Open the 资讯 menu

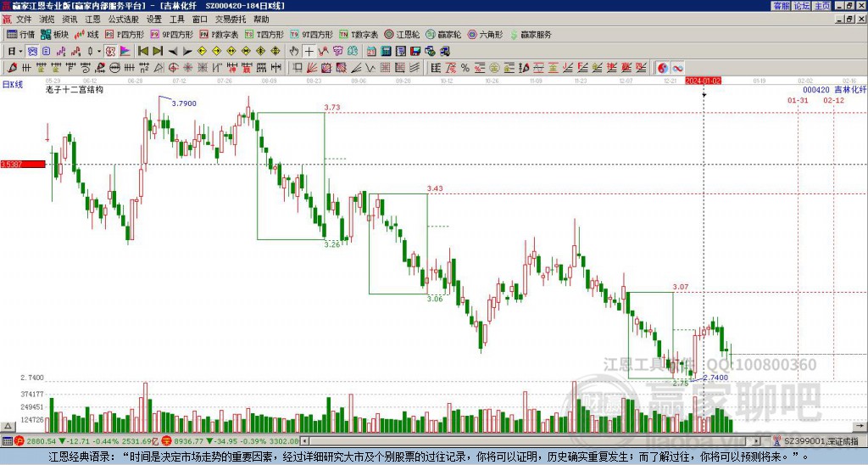pos(70,20)
